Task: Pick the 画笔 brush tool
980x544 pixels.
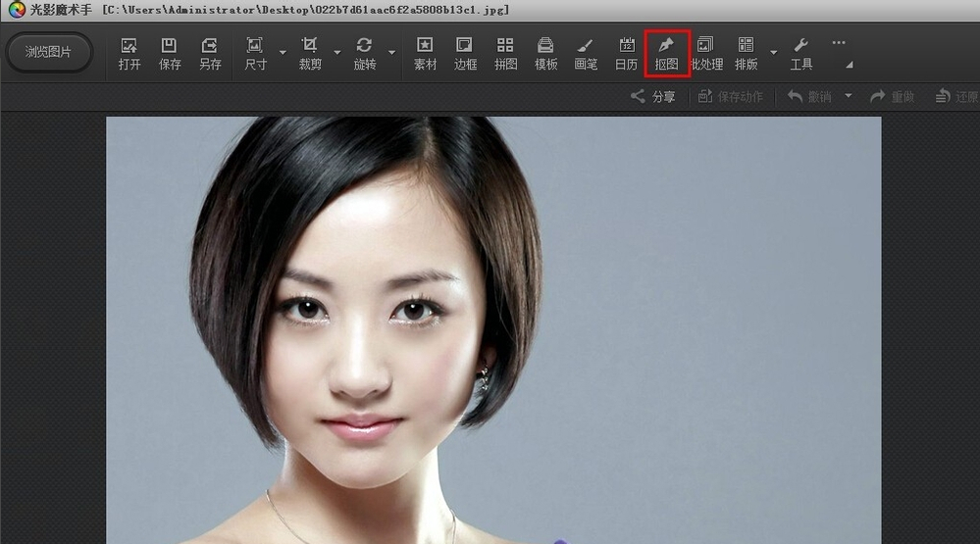Action: pyautogui.click(x=586, y=54)
